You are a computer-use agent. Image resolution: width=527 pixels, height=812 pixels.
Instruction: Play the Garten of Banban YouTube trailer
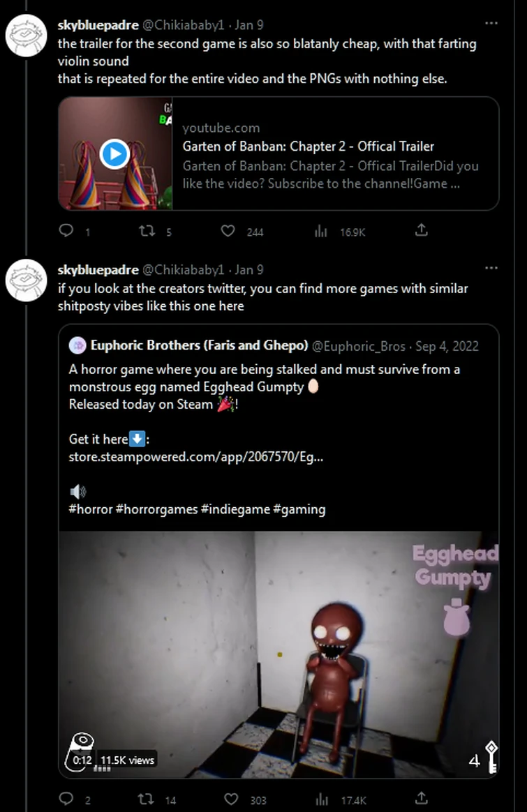click(x=114, y=153)
